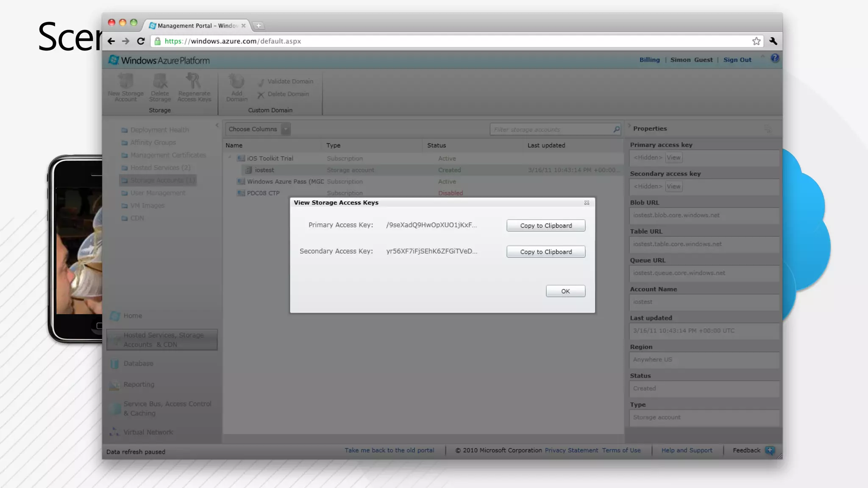868x488 pixels.
Task: Open the Help and Support link
Action: (687, 450)
